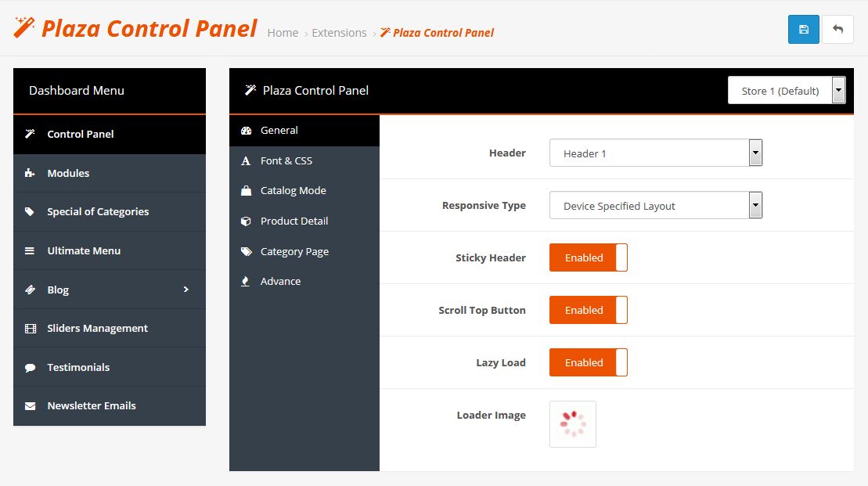This screenshot has height=486, width=868.
Task: Click the Loader Image label
Action: point(491,416)
